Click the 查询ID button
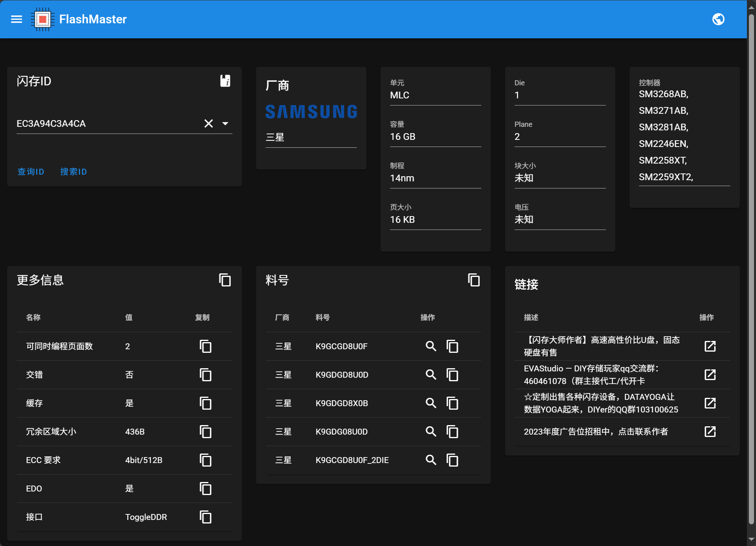 (31, 171)
